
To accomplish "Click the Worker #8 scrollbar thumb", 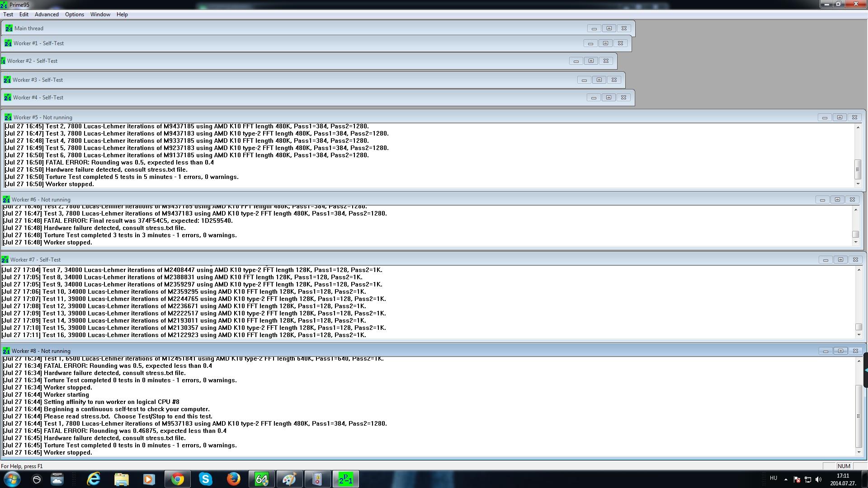I will coord(859,416).
